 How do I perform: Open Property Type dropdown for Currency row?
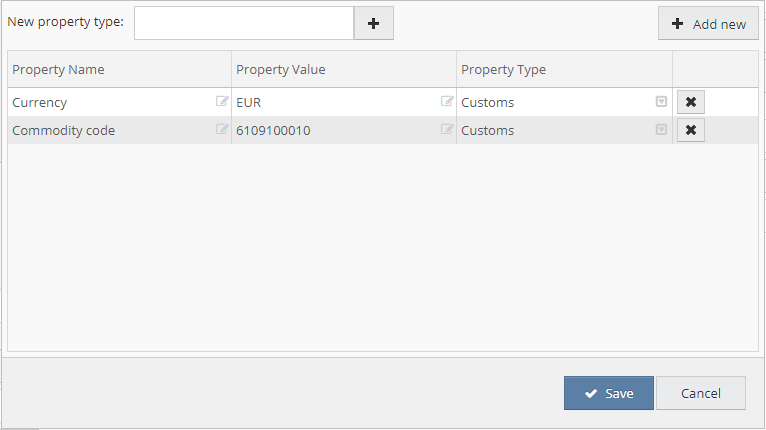tap(660, 102)
